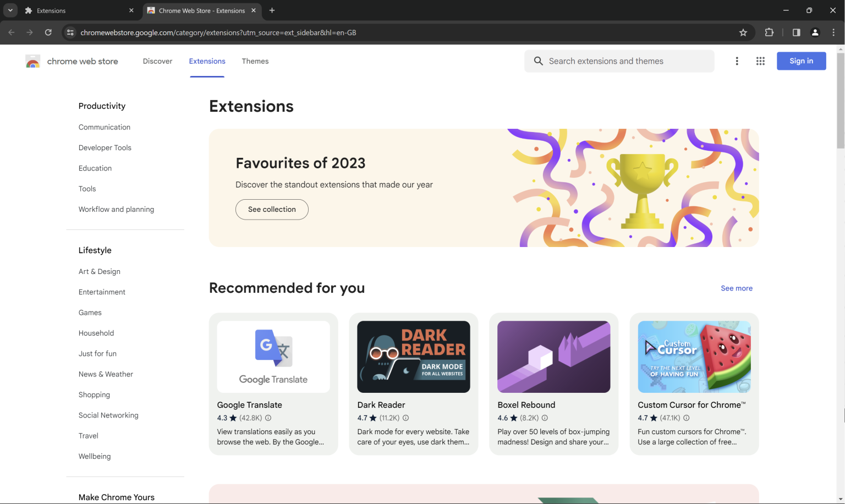Open the Communication category
This screenshot has width=845, height=504.
(x=105, y=127)
